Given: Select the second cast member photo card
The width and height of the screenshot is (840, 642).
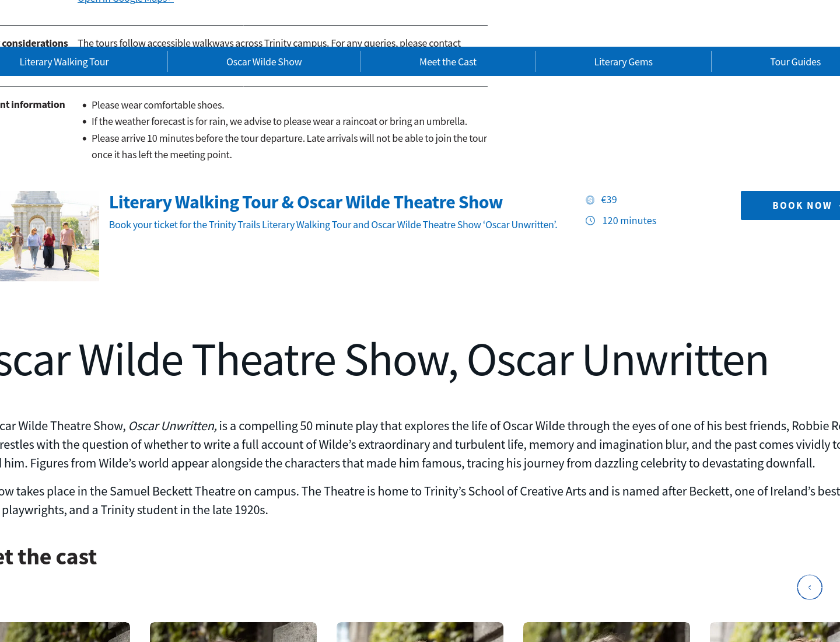Looking at the screenshot, I should tap(233, 632).
